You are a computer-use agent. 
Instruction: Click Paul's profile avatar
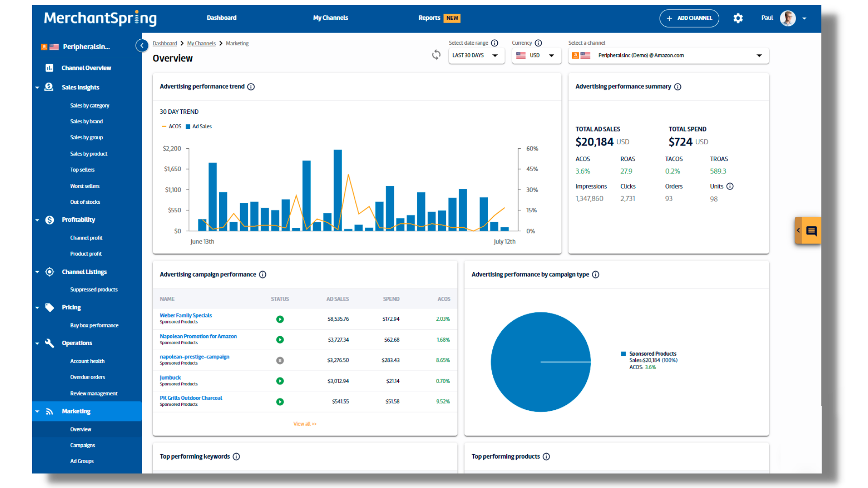pyautogui.click(x=788, y=18)
